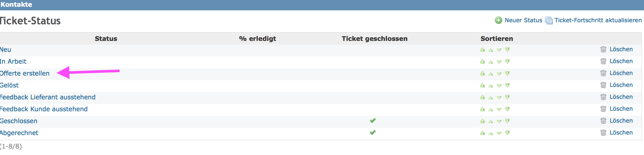Viewport: 644px width, 155px height.
Task: Move Gelöst status to the bottom
Action: [507, 85]
